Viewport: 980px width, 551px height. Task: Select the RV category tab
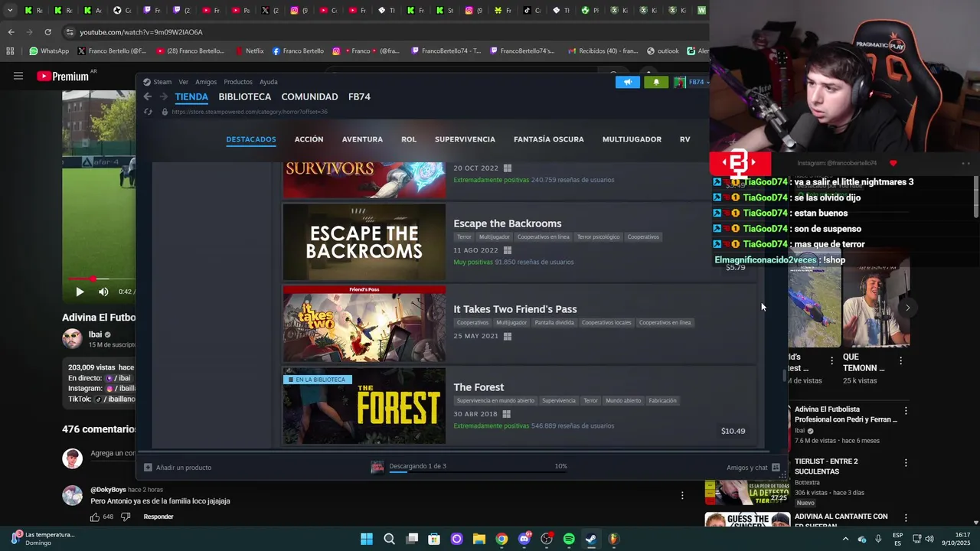point(684,139)
